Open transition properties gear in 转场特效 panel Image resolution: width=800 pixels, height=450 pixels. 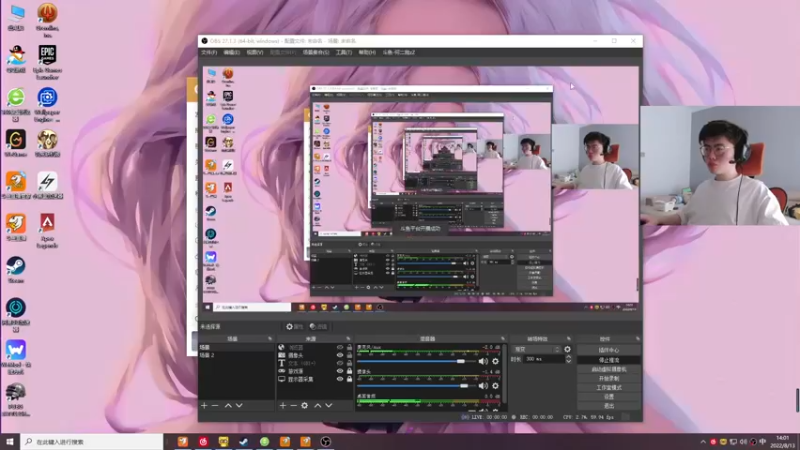coord(567,349)
